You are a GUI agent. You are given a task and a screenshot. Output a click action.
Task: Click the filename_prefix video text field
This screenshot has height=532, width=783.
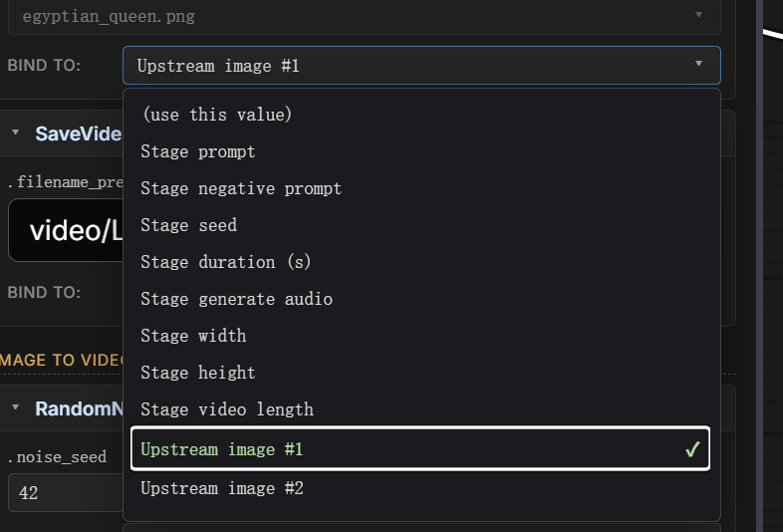coord(66,230)
